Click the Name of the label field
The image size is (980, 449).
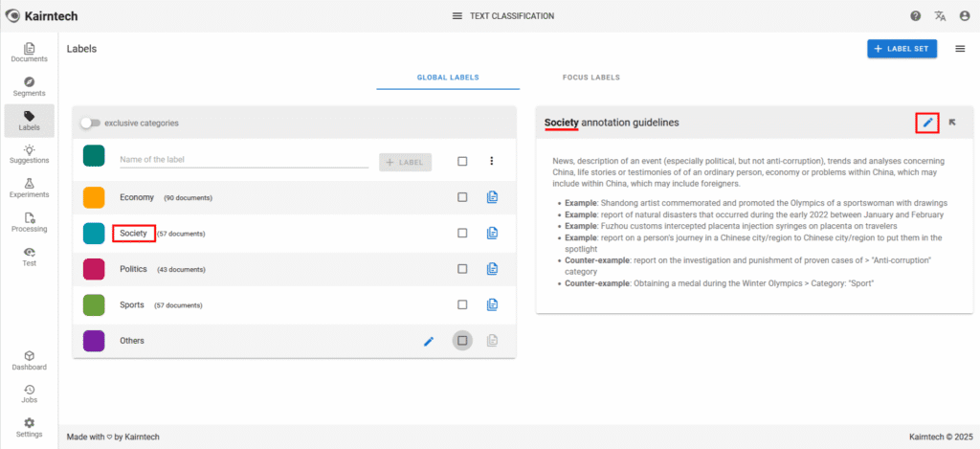[x=243, y=160]
